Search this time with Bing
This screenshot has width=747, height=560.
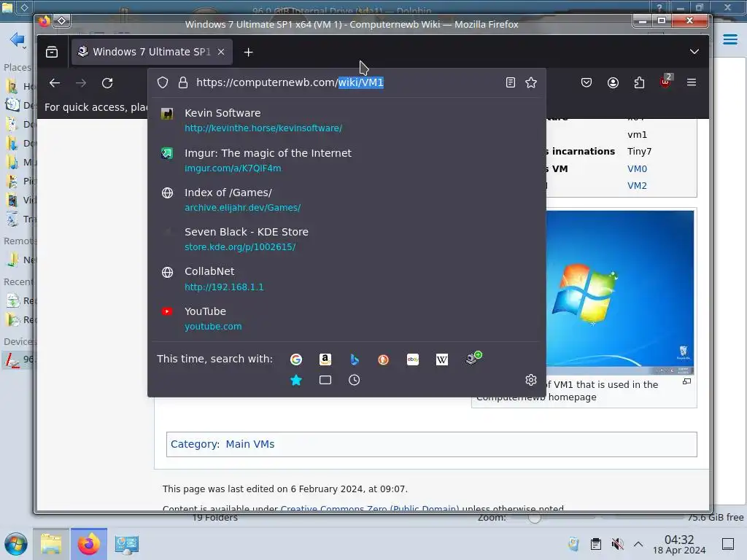click(x=355, y=359)
